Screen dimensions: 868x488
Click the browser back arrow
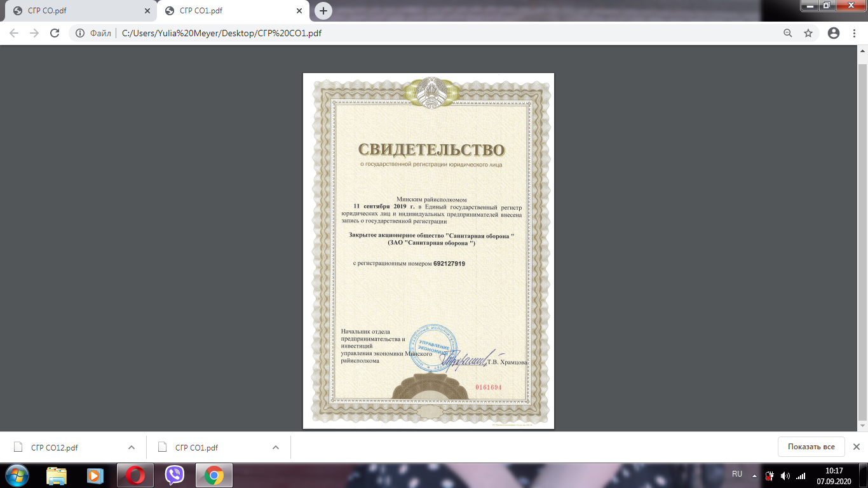(14, 33)
